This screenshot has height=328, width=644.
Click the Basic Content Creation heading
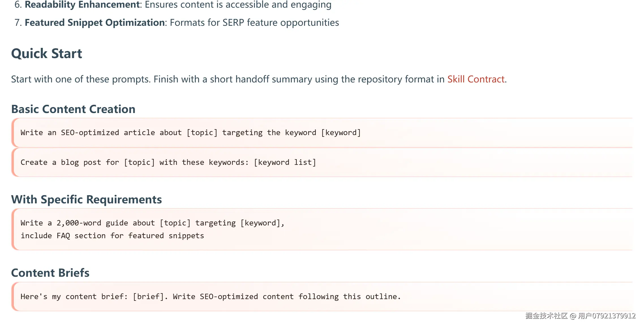click(73, 109)
